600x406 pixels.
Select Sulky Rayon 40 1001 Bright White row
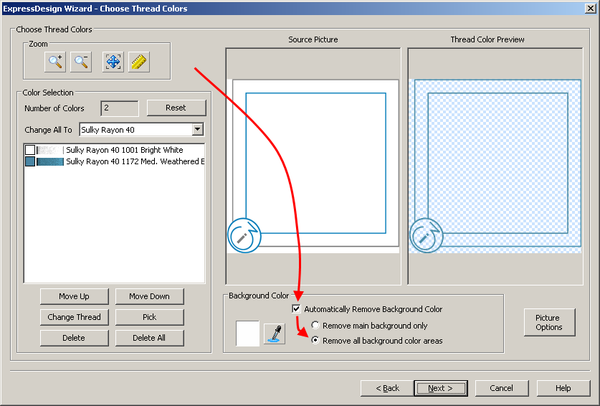click(x=114, y=150)
